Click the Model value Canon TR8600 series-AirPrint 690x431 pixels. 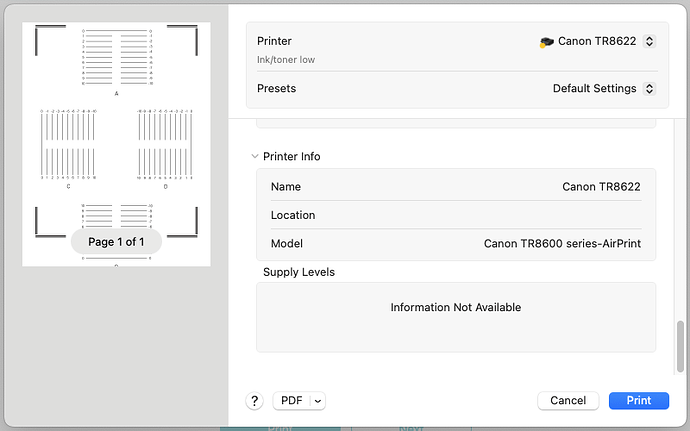(x=562, y=243)
